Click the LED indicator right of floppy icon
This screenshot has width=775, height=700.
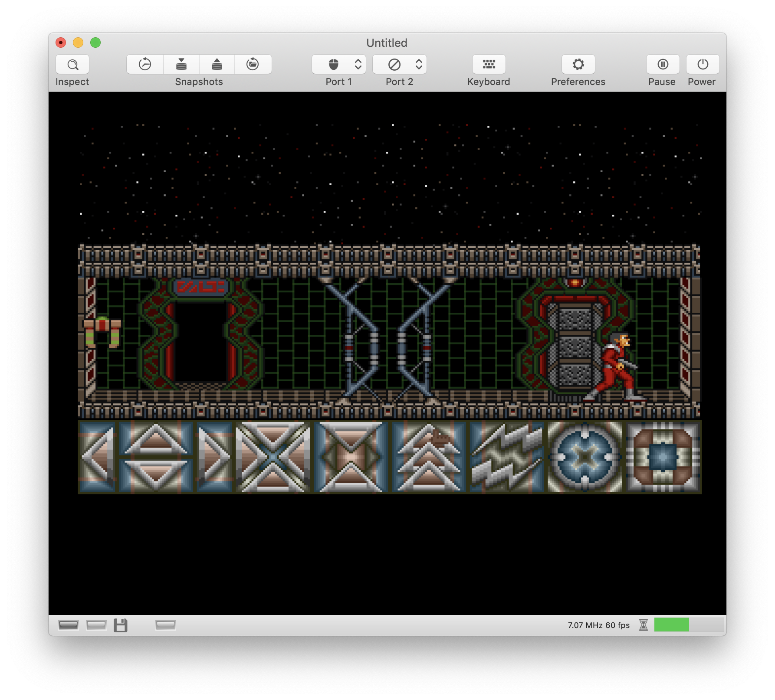coord(166,625)
